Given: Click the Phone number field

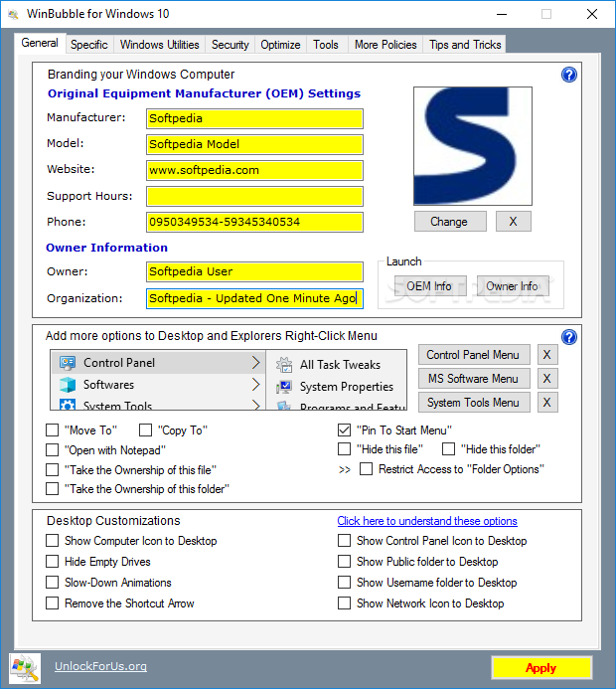Looking at the screenshot, I should pyautogui.click(x=254, y=222).
